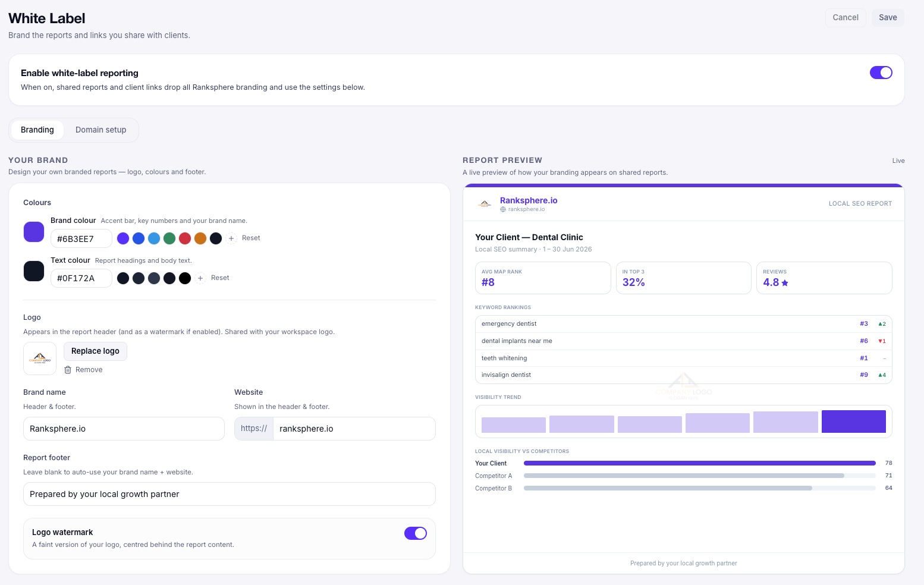The height and width of the screenshot is (585, 924).
Task: Pick the dark navy brand colour preset
Action: 216,238
